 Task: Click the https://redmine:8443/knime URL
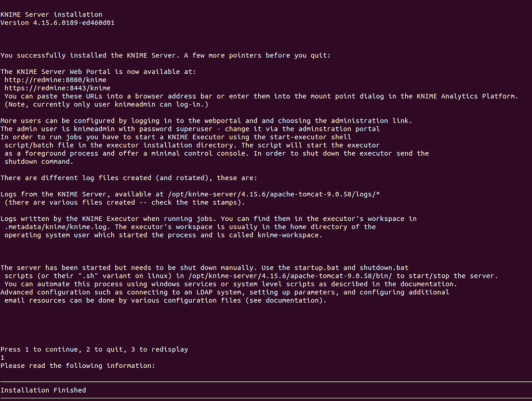tap(58, 88)
